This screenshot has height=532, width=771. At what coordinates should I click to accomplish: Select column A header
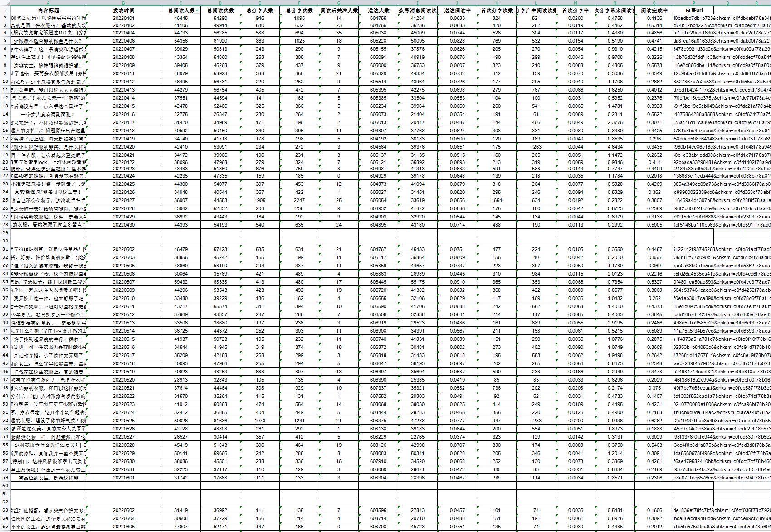48,3
